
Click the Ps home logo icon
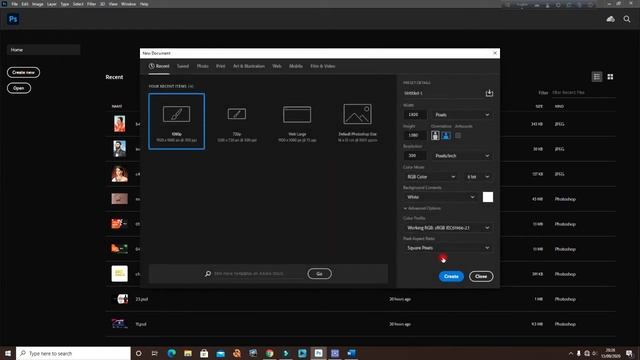coord(13,19)
